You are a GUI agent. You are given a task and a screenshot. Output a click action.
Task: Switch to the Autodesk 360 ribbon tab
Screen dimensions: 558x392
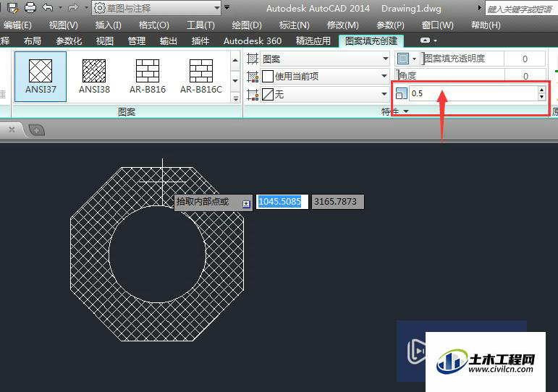[253, 41]
